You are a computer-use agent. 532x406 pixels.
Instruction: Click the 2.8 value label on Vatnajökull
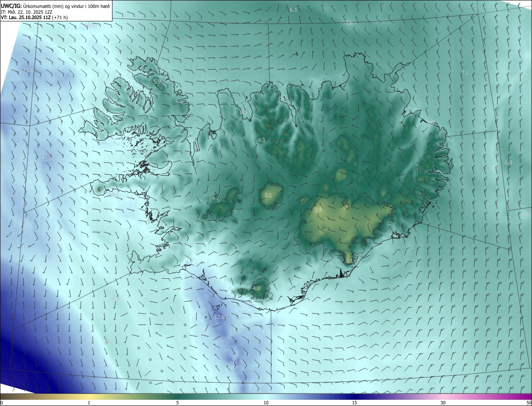[318, 210]
